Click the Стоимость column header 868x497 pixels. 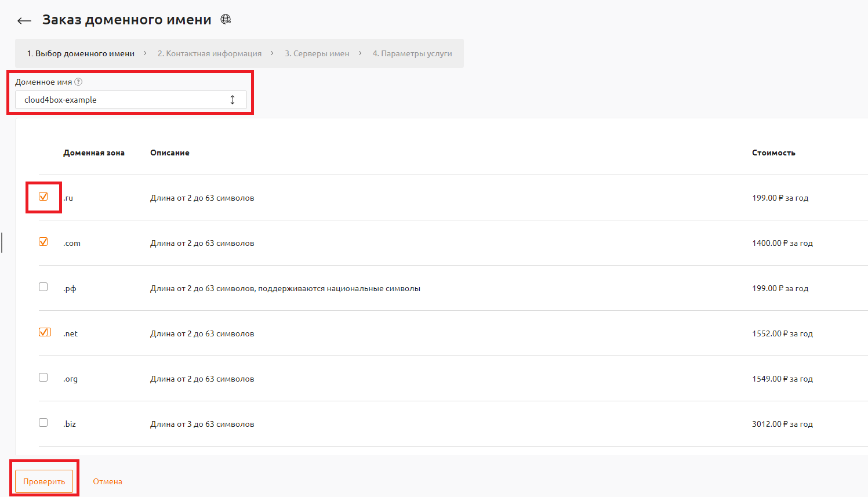[773, 153]
